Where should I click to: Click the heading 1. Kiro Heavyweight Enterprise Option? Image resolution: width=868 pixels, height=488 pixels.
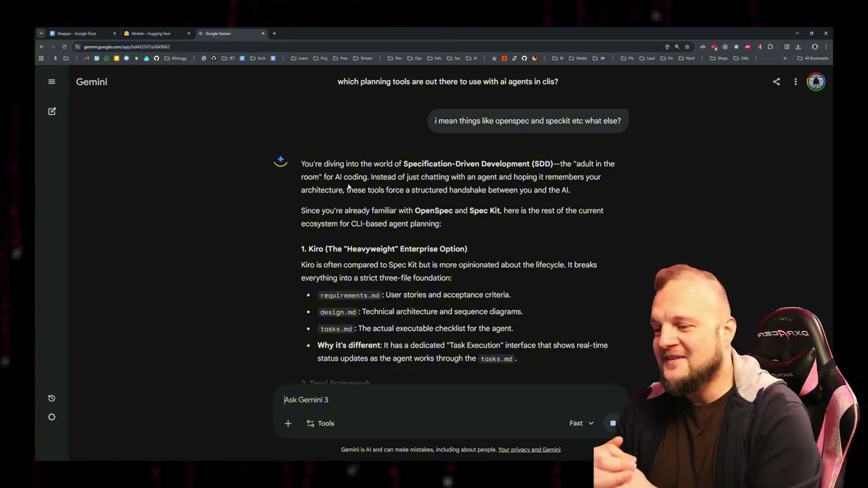(x=384, y=249)
